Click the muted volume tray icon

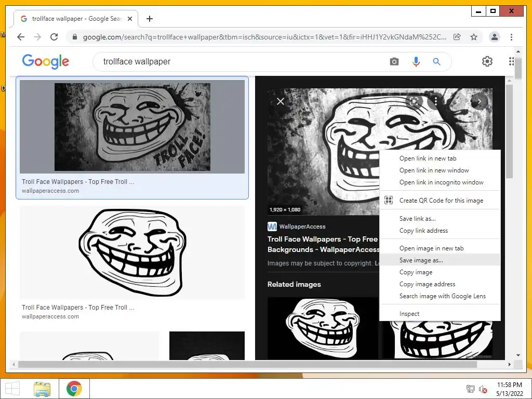[x=483, y=389]
